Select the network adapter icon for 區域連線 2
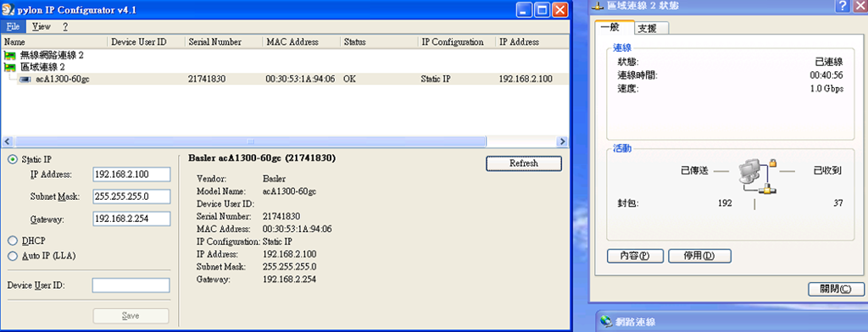The image size is (868, 332). pos(9,67)
